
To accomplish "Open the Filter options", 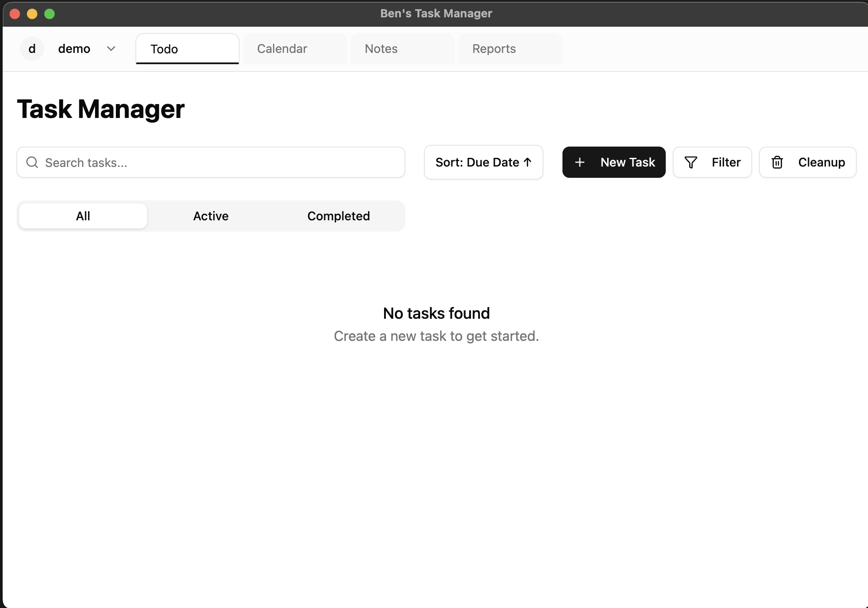I will click(712, 162).
